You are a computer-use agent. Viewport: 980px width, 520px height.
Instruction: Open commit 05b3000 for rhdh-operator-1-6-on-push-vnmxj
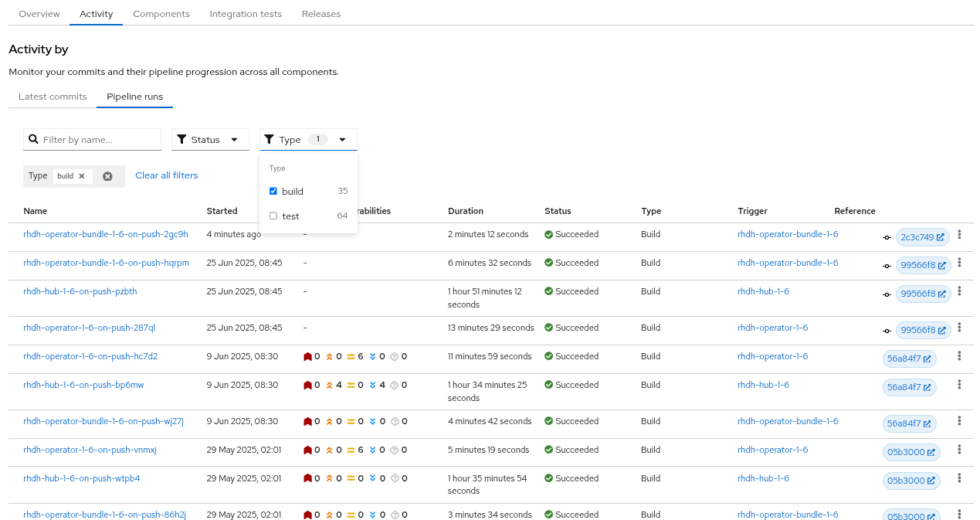[911, 452]
